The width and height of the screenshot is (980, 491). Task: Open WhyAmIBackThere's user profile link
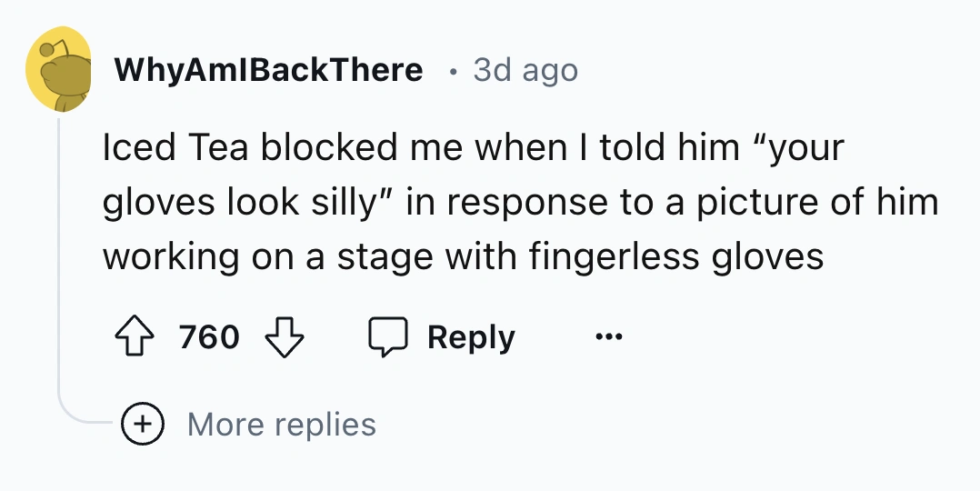click(x=268, y=70)
